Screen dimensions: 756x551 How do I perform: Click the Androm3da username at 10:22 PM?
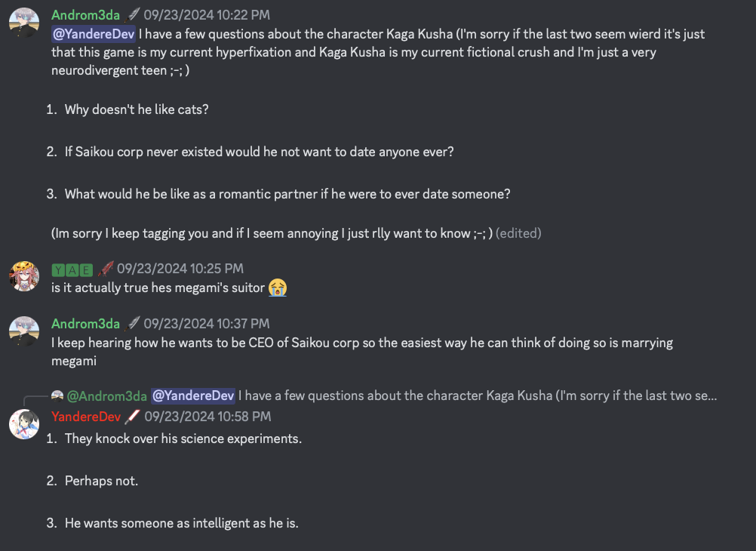[x=85, y=14]
